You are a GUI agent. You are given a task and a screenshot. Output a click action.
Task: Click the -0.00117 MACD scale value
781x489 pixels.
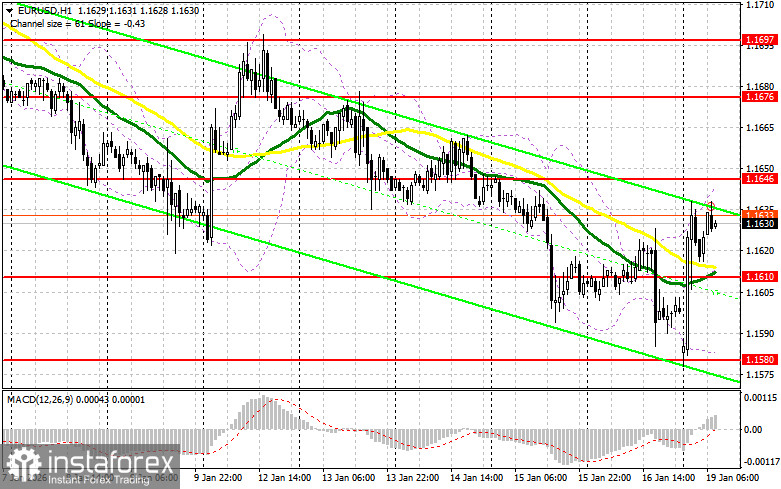(761, 462)
